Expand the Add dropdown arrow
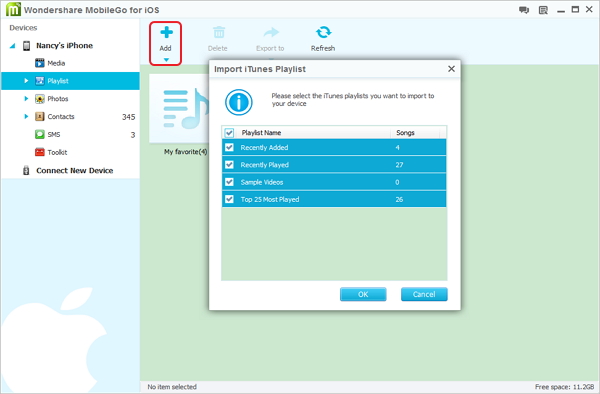Screen dimensions: 600x394 pyautogui.click(x=166, y=60)
